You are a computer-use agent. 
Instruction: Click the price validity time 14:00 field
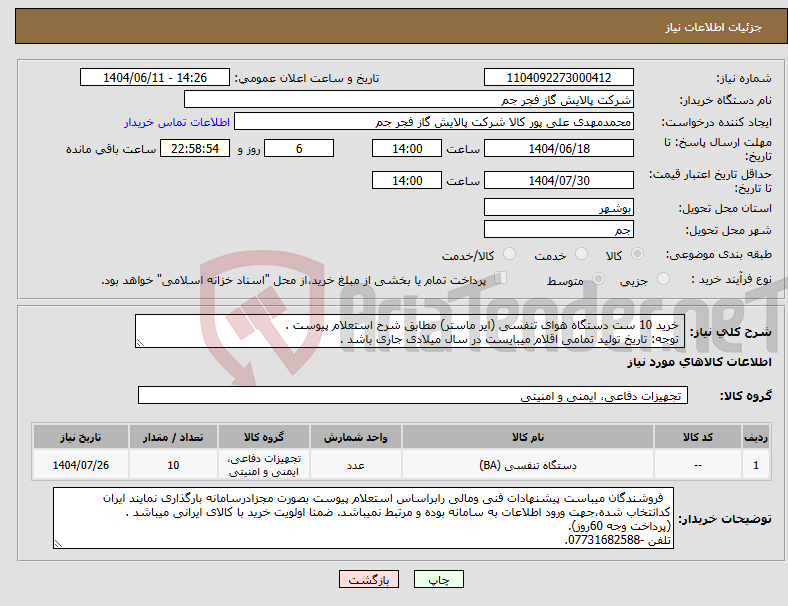[x=407, y=180]
